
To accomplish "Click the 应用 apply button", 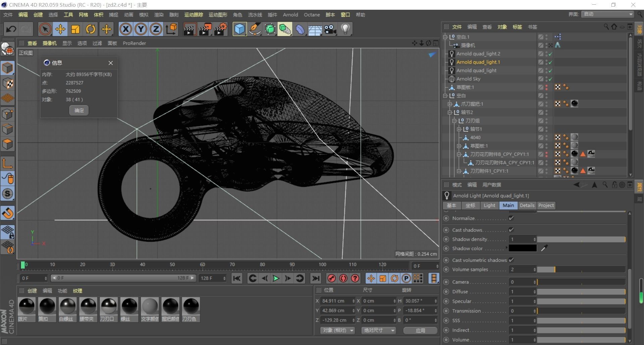I will point(420,331).
